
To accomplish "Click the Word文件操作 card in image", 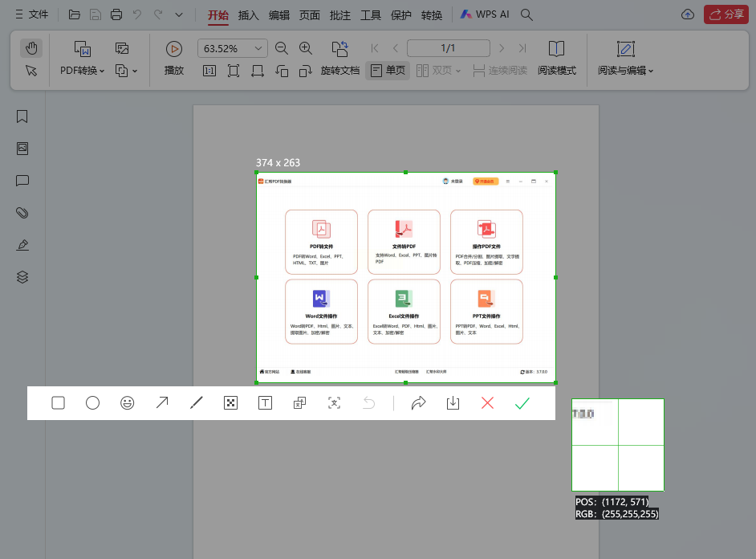I will pos(321,312).
